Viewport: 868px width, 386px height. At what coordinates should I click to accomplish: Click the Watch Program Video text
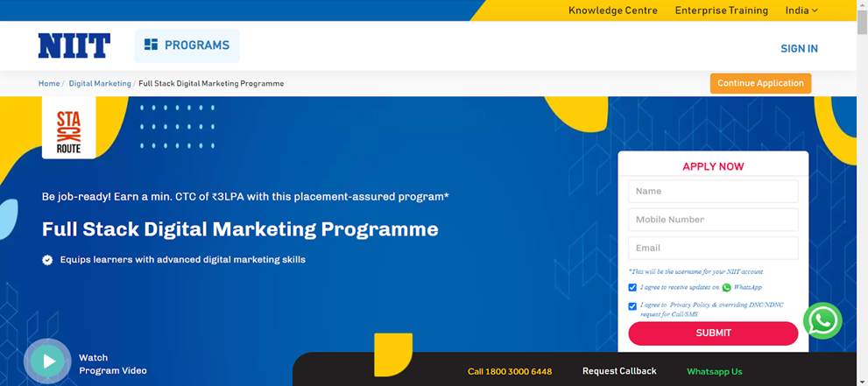[x=113, y=364]
